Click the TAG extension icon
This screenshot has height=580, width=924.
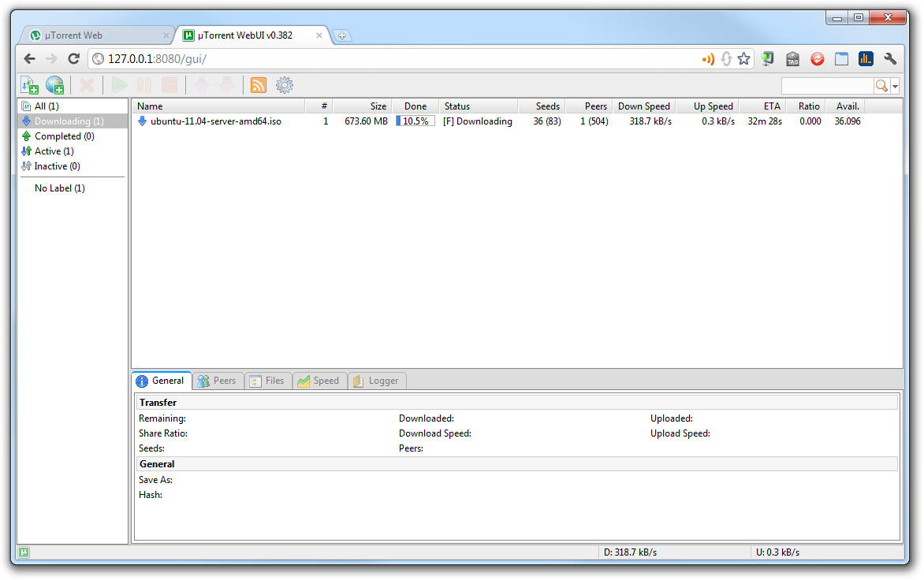(x=792, y=59)
